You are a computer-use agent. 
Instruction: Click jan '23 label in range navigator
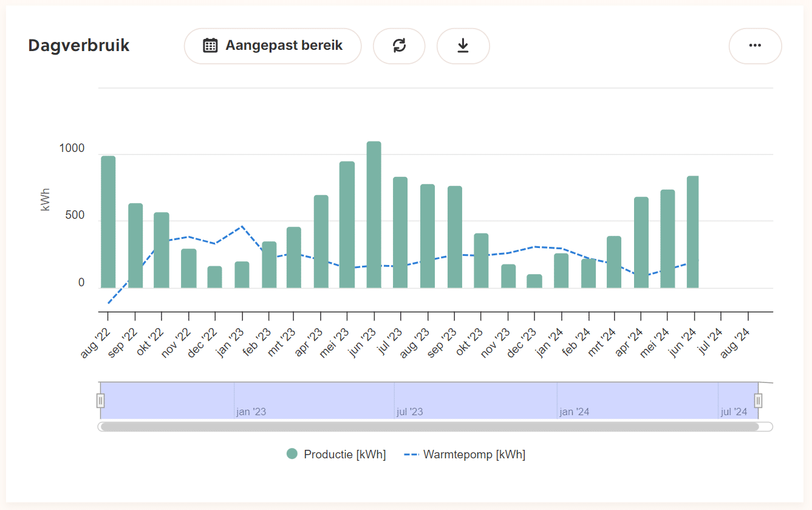(x=251, y=412)
